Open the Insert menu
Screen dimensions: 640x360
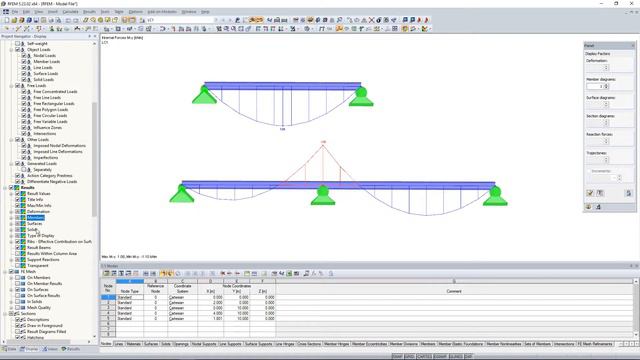53,12
